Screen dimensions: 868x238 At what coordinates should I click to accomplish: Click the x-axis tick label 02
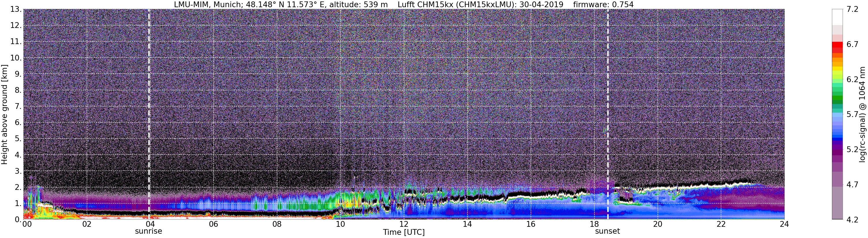coord(87,224)
